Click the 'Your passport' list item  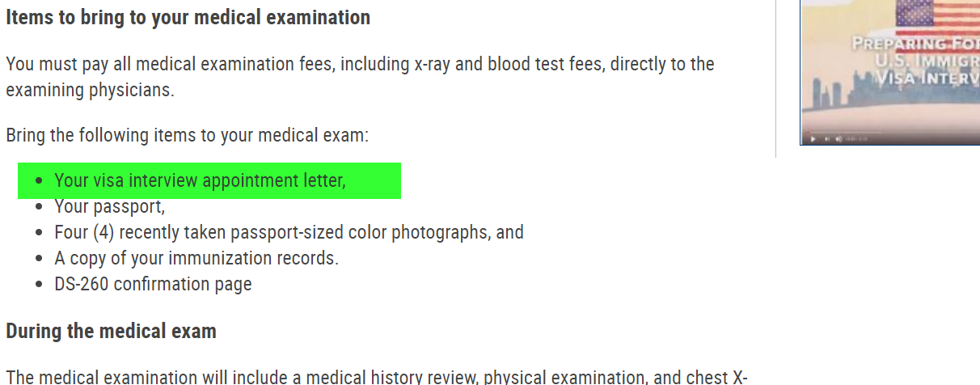click(x=109, y=206)
